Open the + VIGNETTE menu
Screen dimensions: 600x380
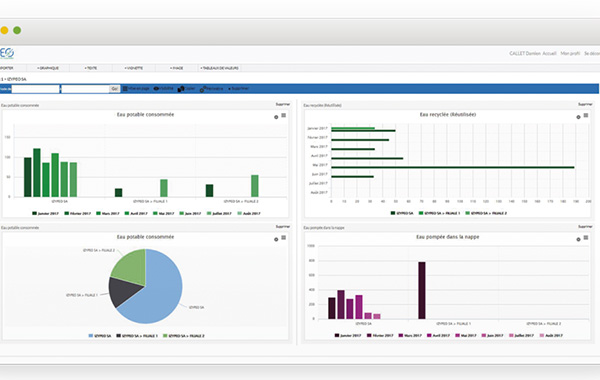[x=134, y=68]
